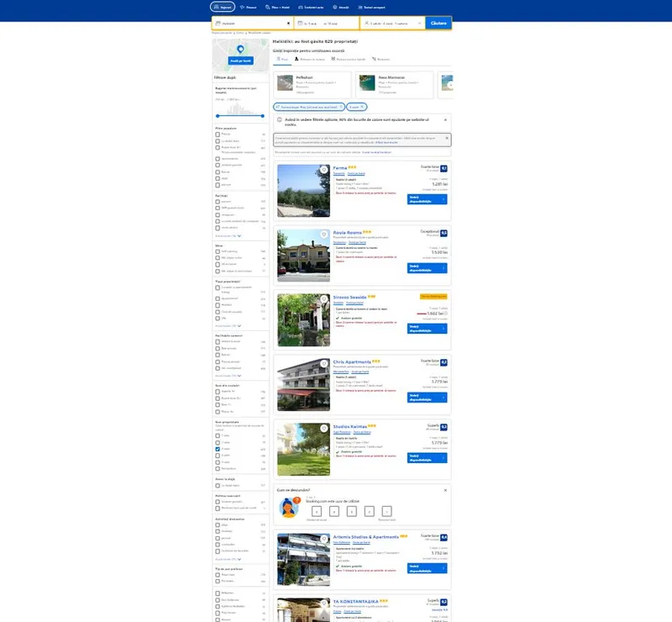Image resolution: width=672 pixels, height=622 pixels.
Task: Tick the first Filtre populare checkbox
Action: pyautogui.click(x=218, y=134)
